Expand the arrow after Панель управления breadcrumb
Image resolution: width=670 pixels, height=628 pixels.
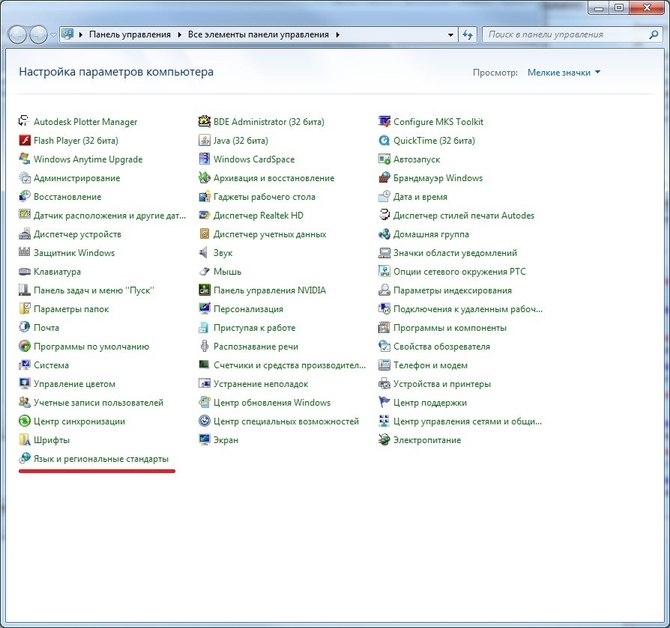(180, 34)
